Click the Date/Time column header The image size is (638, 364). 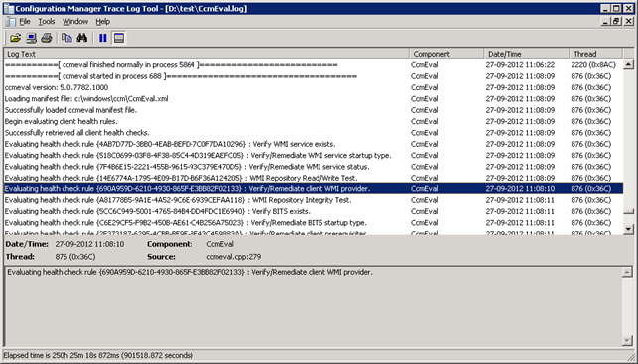click(527, 54)
